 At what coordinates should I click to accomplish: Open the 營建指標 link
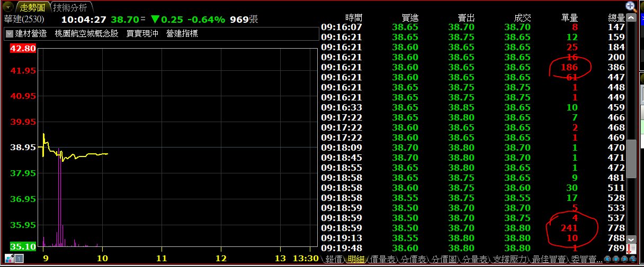point(182,33)
